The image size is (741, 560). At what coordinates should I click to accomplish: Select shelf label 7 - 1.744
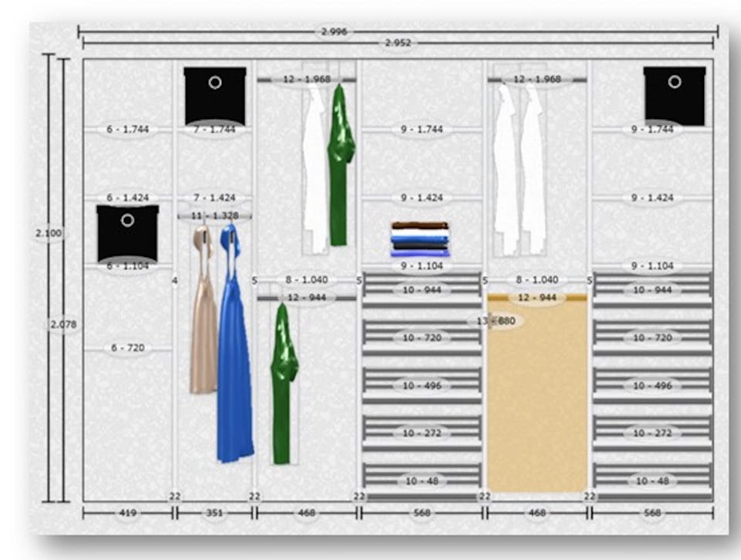[x=215, y=130]
